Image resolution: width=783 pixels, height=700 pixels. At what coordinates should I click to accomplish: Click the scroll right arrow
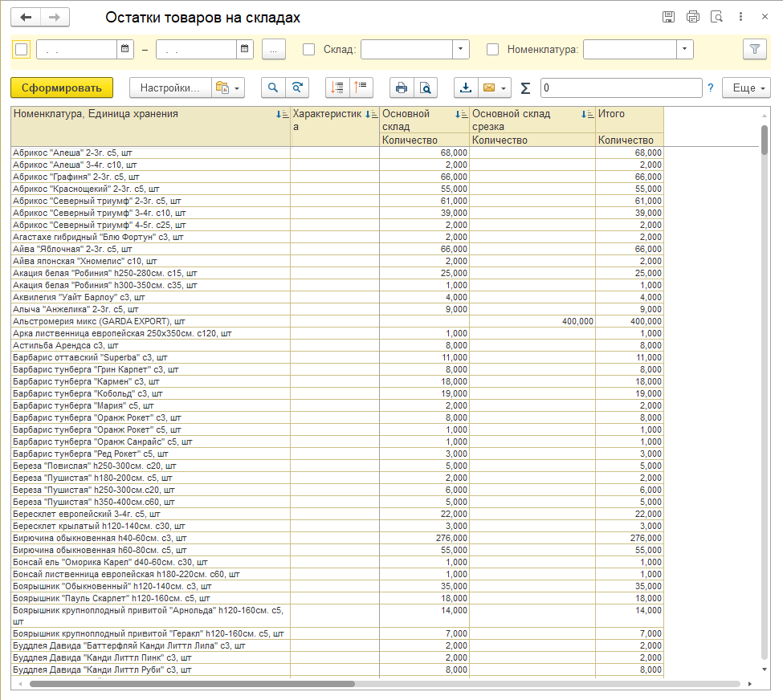click(x=749, y=683)
